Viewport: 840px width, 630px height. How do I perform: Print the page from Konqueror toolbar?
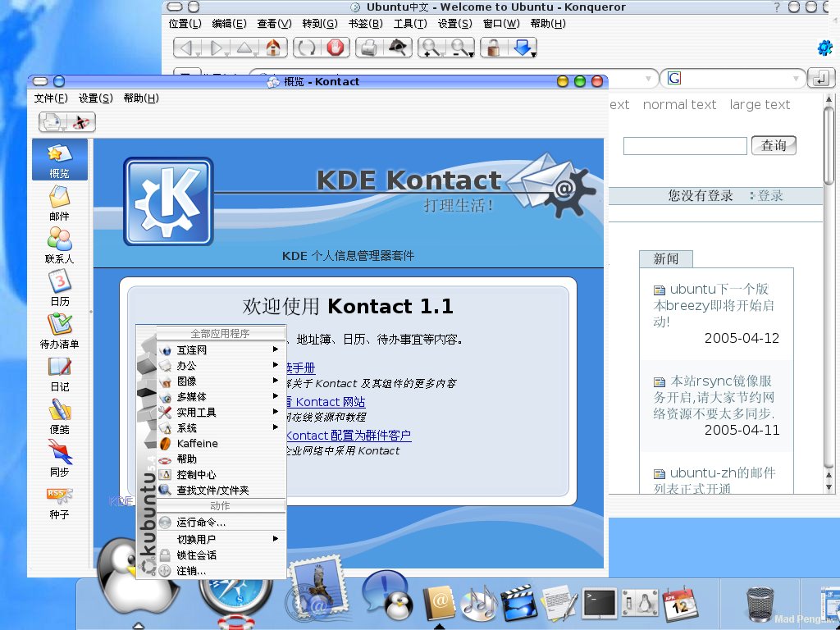tap(368, 48)
